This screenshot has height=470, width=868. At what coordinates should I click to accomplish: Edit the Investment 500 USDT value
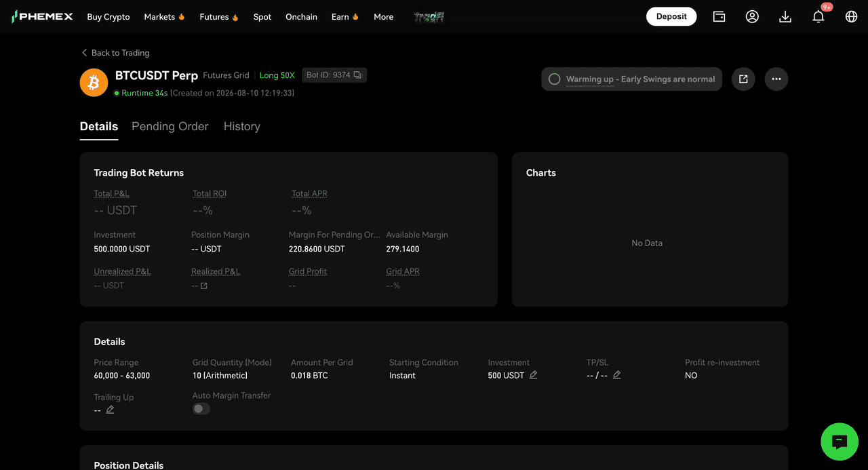(534, 374)
